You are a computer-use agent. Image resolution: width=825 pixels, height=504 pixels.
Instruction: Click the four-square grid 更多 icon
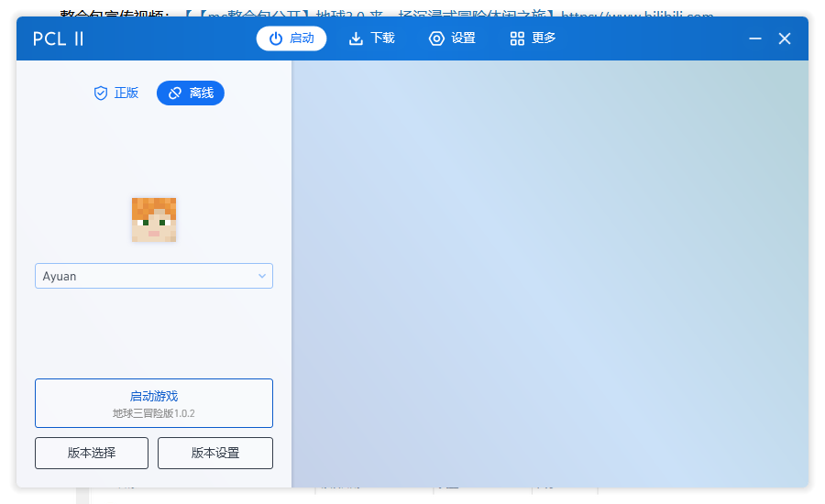517,38
